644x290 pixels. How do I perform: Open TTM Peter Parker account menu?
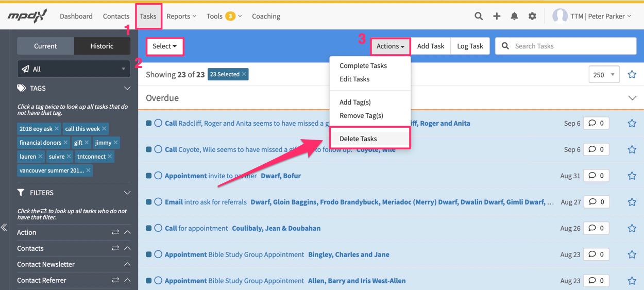(601, 16)
